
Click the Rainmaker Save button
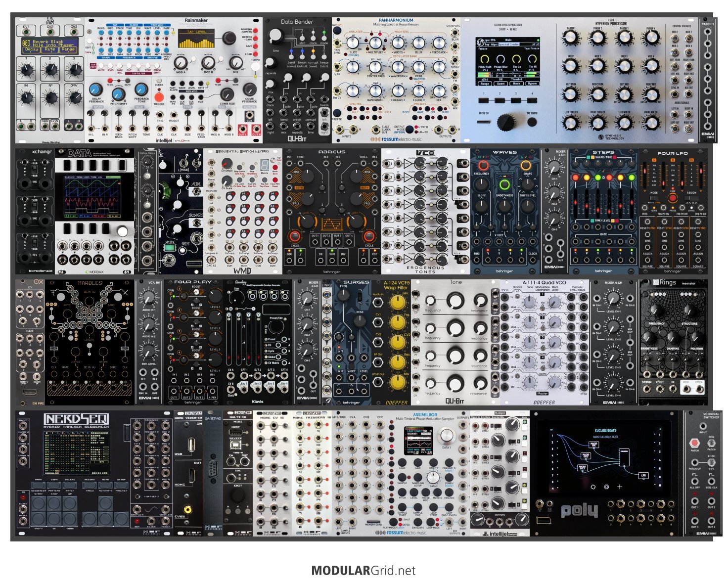click(256, 46)
